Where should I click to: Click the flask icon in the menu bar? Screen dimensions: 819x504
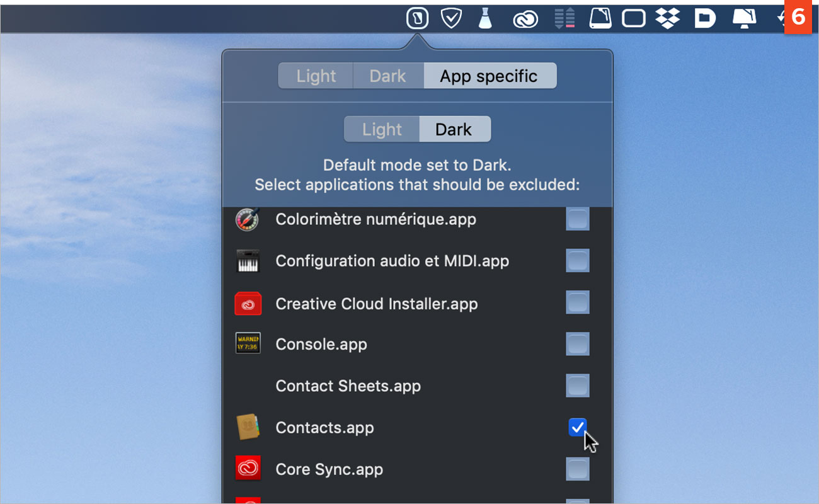point(484,18)
